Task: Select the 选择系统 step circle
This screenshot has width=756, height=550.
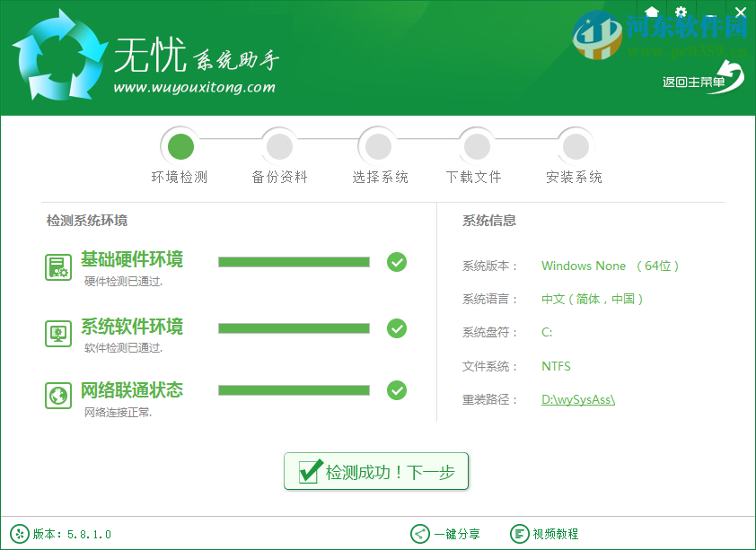Action: [378, 144]
